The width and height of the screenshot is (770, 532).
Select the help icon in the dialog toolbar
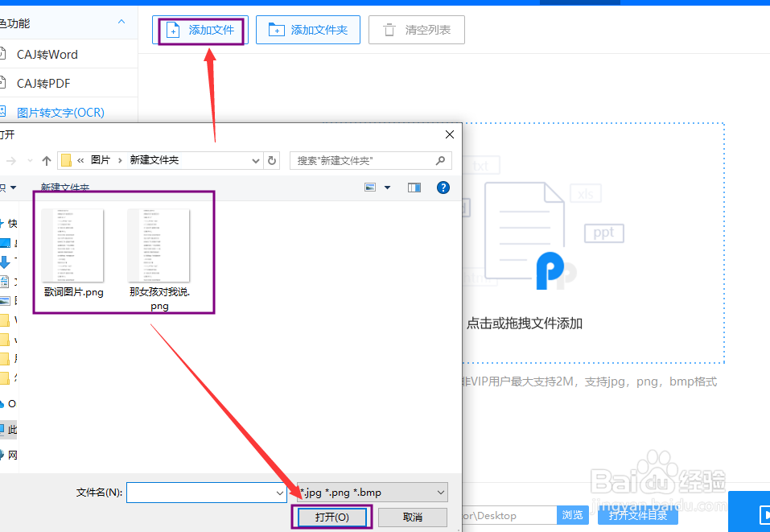tap(442, 188)
